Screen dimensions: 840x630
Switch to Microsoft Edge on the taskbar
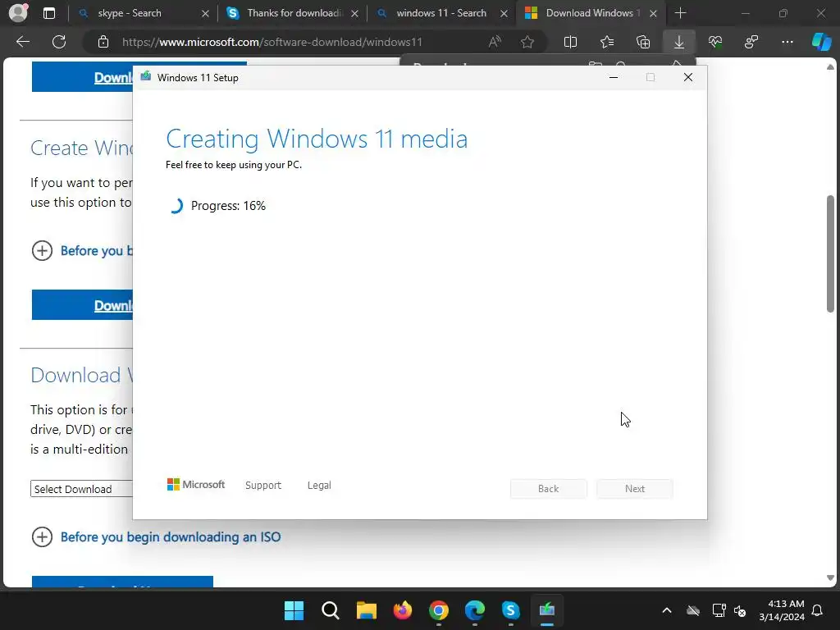pyautogui.click(x=475, y=610)
